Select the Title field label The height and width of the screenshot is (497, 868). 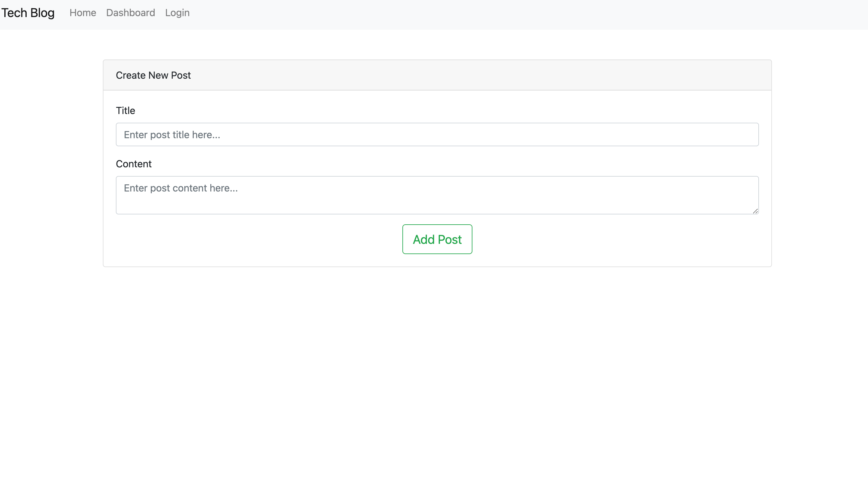tap(125, 111)
